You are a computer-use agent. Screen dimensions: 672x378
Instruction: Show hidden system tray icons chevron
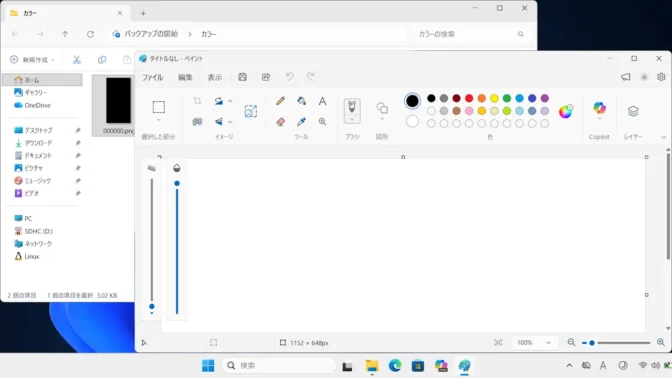(569, 366)
